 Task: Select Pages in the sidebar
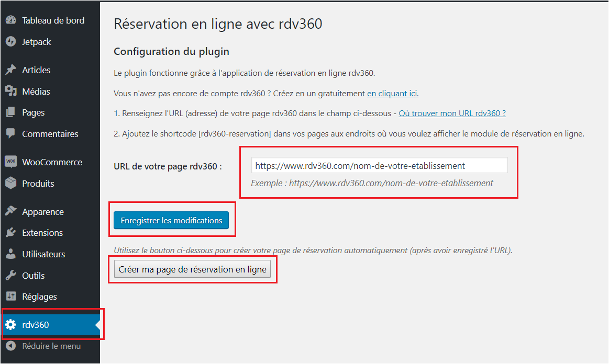click(x=34, y=112)
